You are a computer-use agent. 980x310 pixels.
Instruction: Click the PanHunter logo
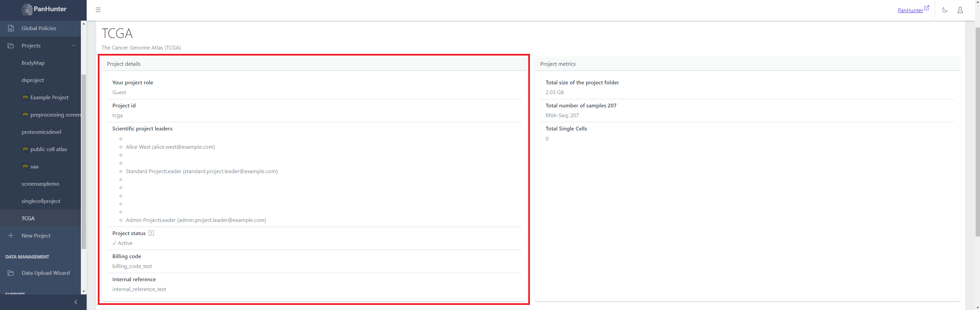[x=44, y=9]
